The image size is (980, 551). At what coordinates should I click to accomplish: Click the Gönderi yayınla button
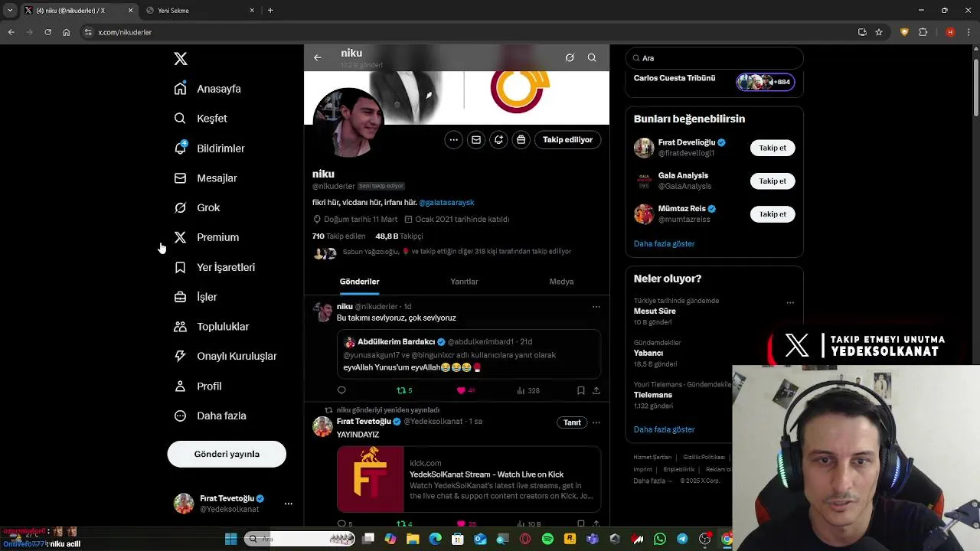pos(227,454)
